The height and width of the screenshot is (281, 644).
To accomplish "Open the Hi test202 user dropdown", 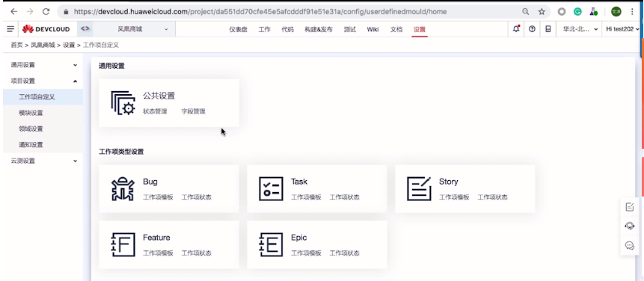I will click(x=622, y=29).
